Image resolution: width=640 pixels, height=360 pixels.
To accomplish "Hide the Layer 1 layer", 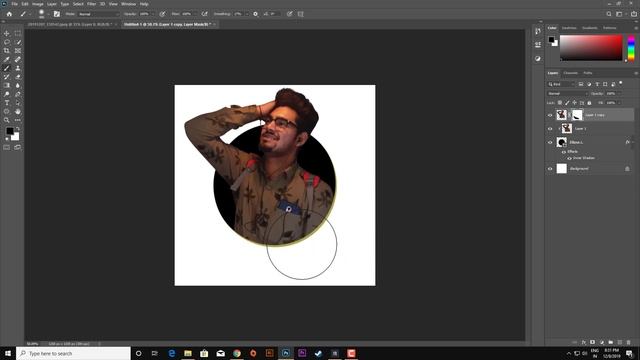I will pos(550,129).
